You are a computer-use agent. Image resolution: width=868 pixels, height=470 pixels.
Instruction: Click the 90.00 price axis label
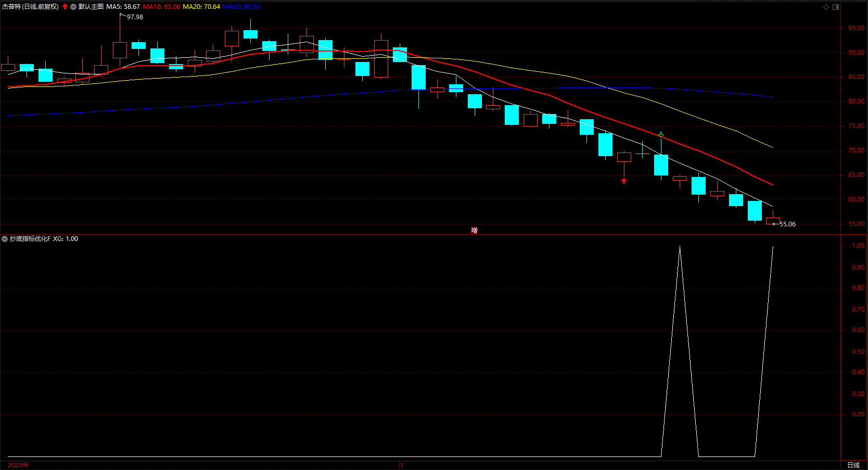856,53
